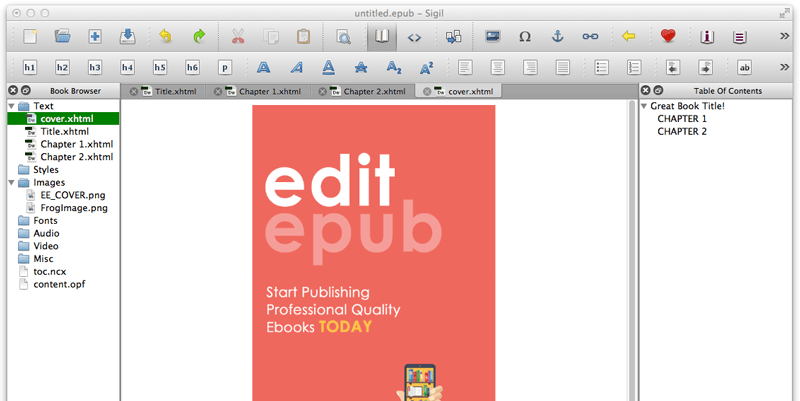Go to CHAPTER 2 in Table Of Contents
The height and width of the screenshot is (401, 800).
(682, 132)
